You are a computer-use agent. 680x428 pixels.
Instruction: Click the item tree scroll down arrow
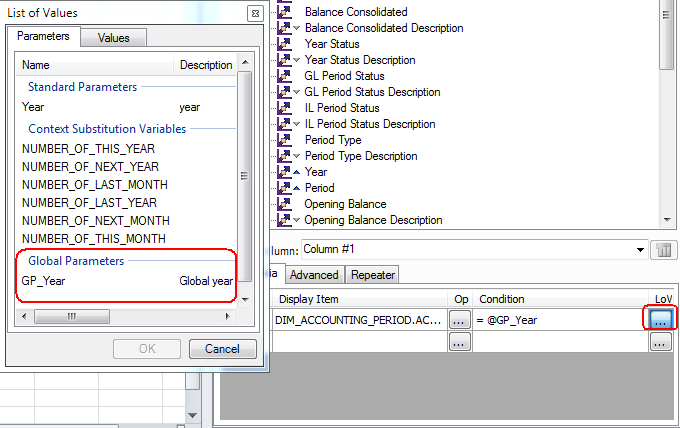pos(667,220)
